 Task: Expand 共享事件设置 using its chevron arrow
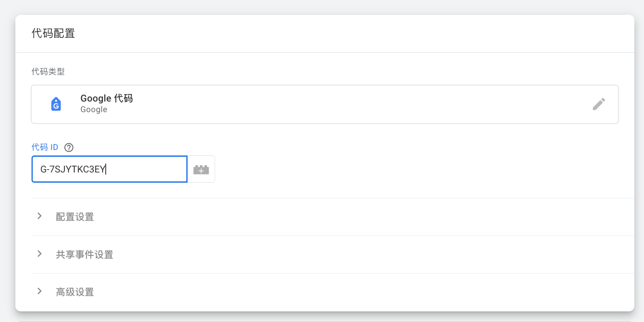(39, 254)
